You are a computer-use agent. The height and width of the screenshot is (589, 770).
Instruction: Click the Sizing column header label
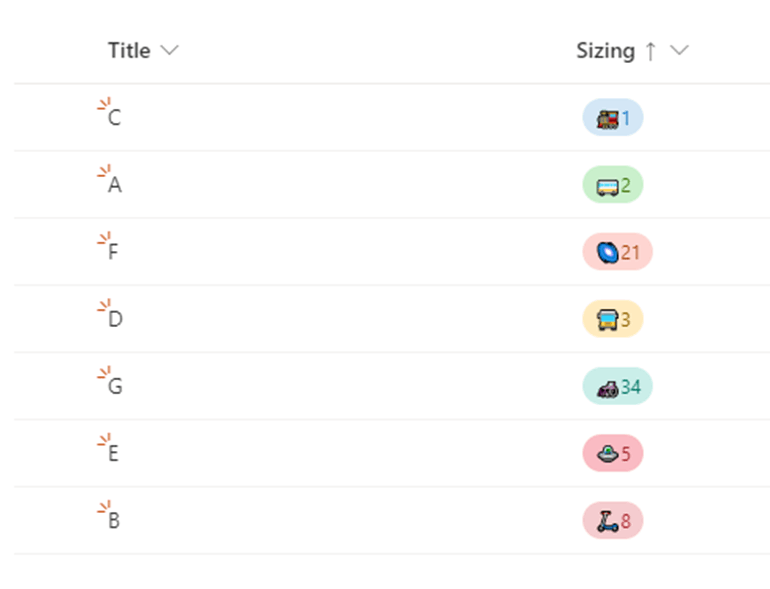pos(605,51)
